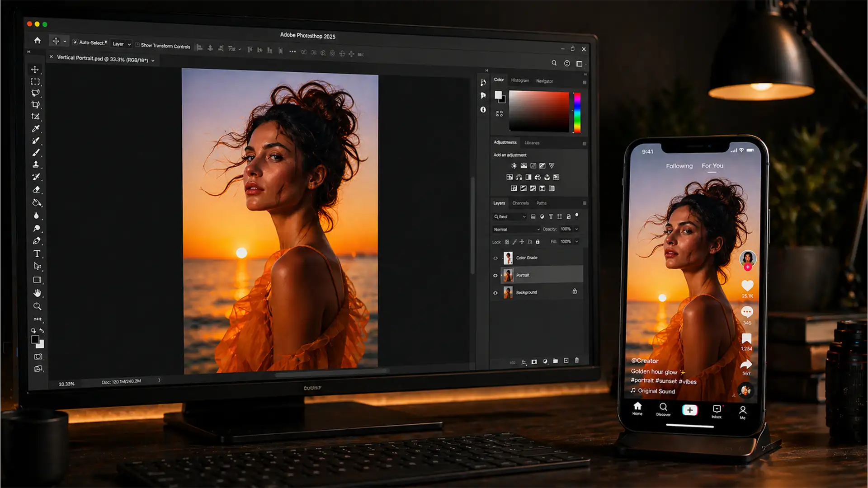Select the Type tool
The width and height of the screenshot is (868, 488).
coord(37,253)
